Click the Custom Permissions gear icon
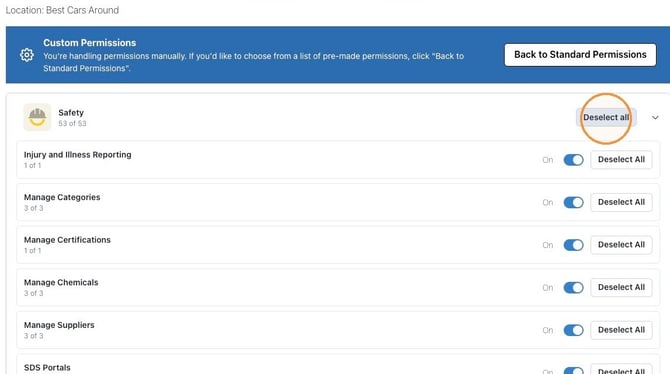The image size is (670, 374). click(x=26, y=55)
